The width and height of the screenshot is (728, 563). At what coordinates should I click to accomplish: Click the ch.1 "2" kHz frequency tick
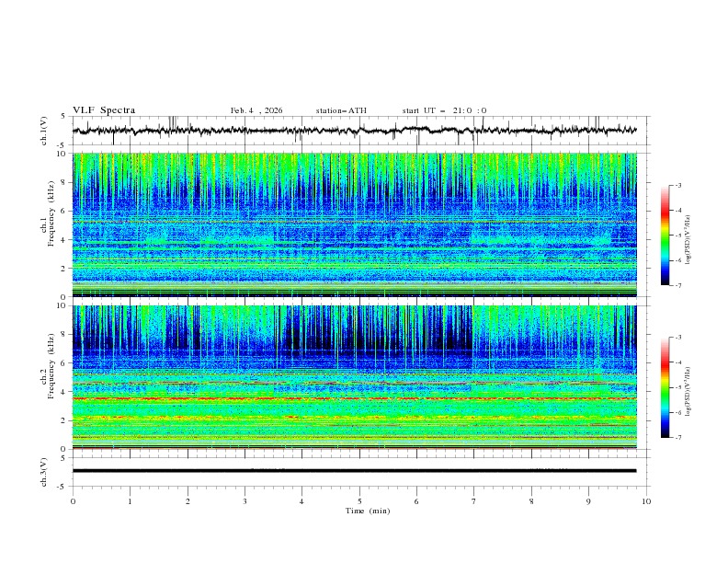pyautogui.click(x=64, y=269)
